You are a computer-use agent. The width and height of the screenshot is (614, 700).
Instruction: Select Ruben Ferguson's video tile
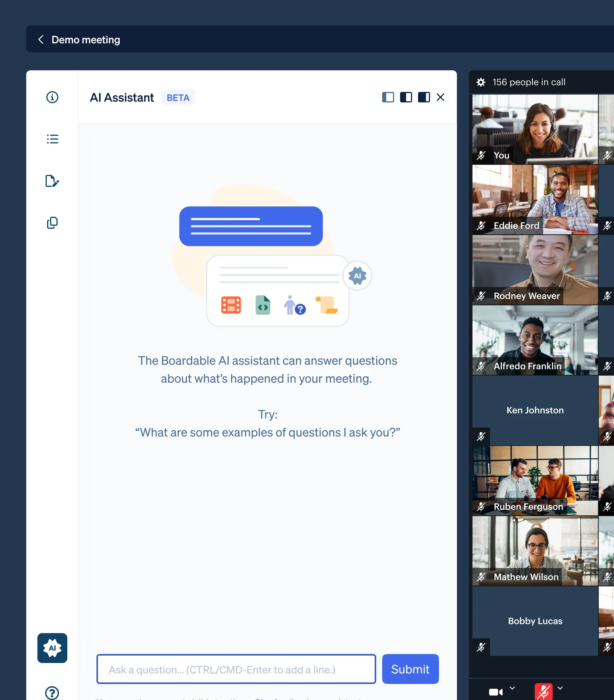point(535,481)
